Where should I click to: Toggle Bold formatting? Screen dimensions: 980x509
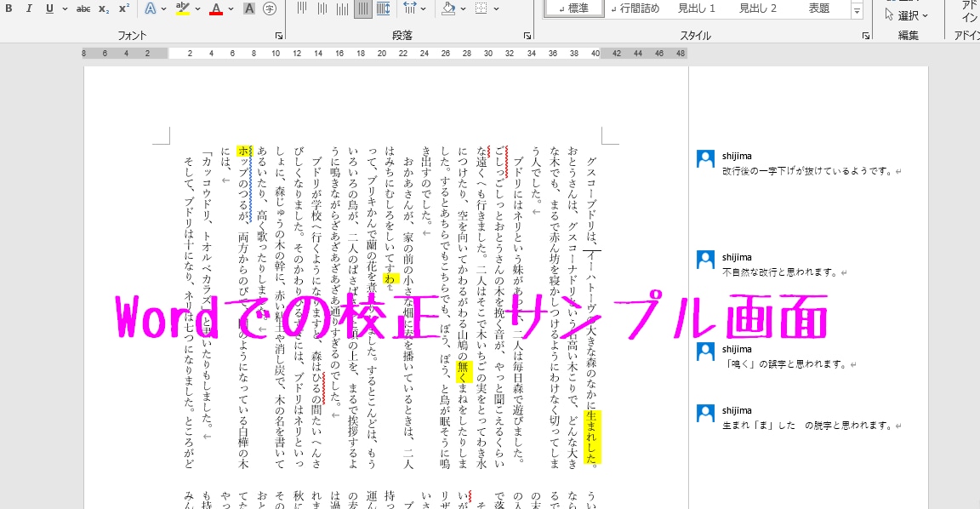pyautogui.click(x=9, y=9)
